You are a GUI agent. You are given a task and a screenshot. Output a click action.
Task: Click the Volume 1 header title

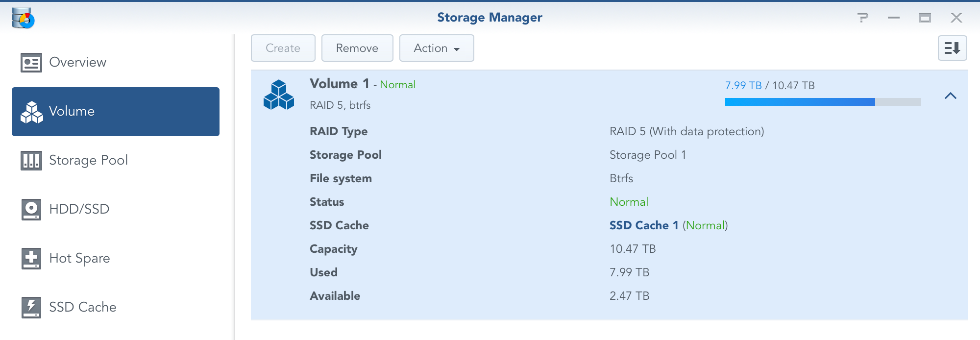(339, 84)
